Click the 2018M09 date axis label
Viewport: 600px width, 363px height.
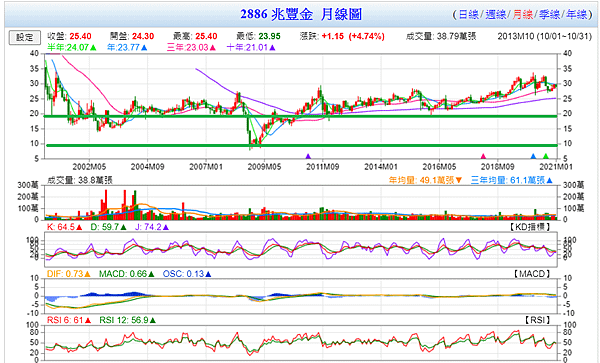click(x=497, y=167)
